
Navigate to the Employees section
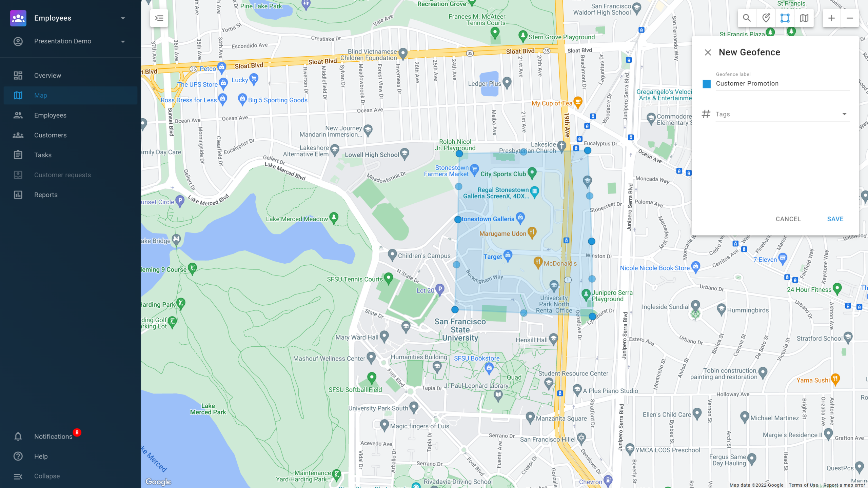click(50, 116)
